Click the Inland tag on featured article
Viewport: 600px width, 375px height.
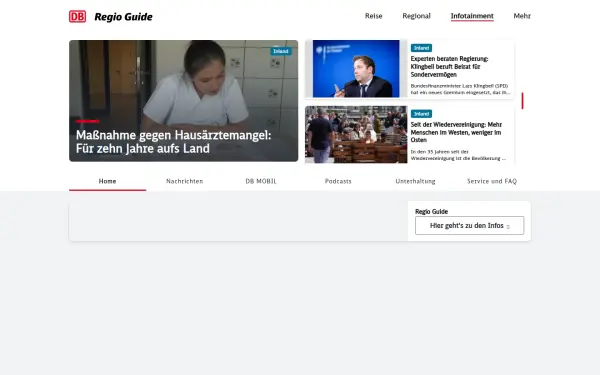click(x=281, y=51)
